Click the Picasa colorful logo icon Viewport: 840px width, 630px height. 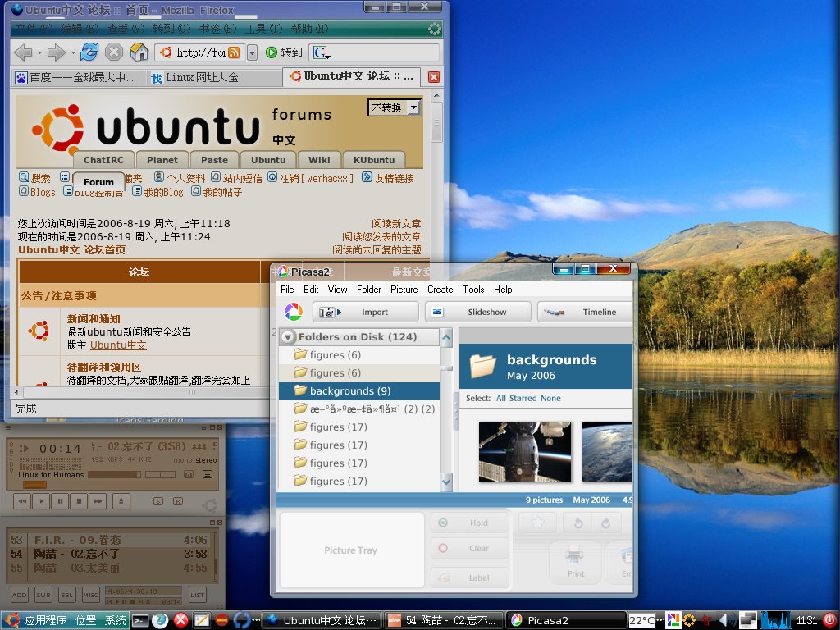click(x=293, y=311)
